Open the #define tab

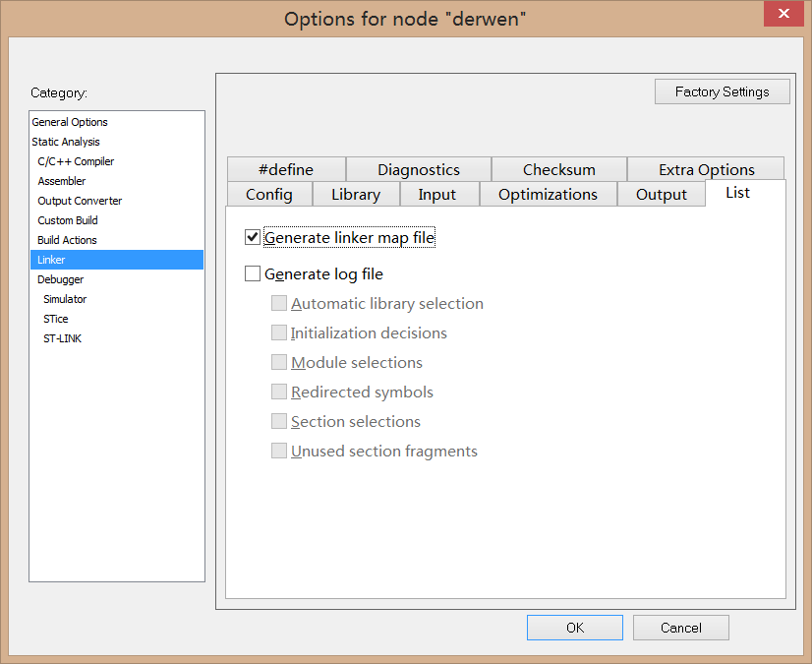pyautogui.click(x=285, y=169)
